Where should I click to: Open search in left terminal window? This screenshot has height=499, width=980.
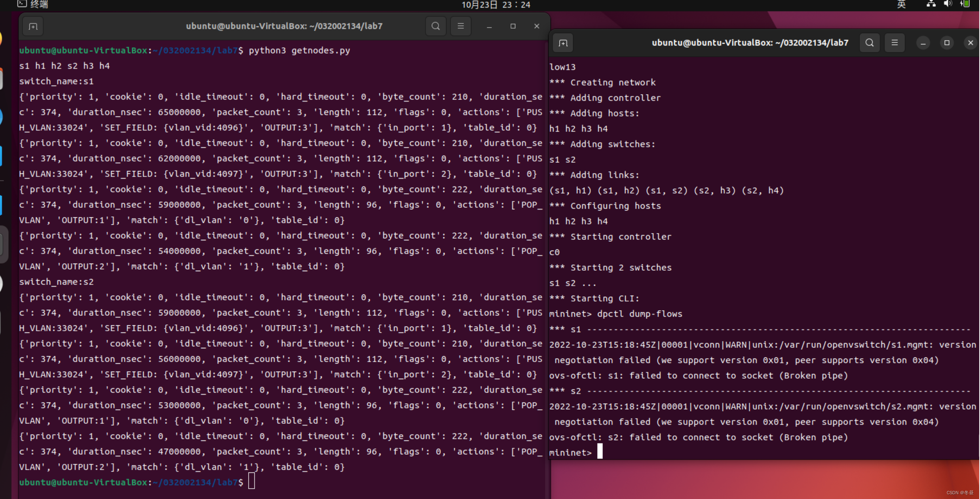pos(436,26)
